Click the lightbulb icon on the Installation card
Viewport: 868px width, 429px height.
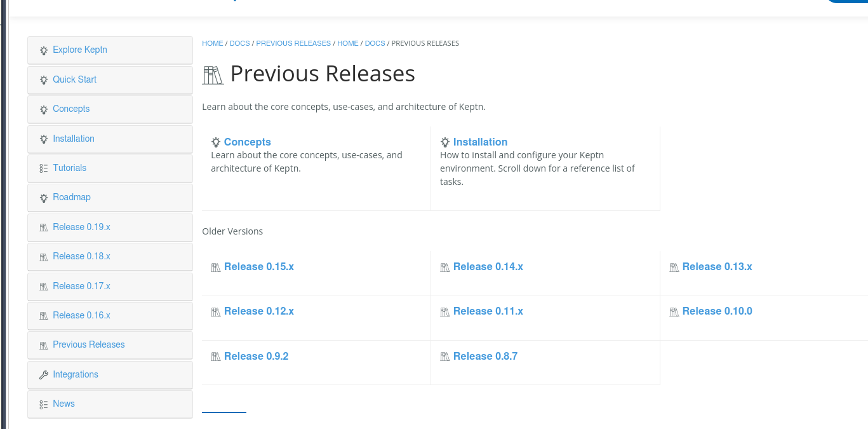tap(444, 142)
